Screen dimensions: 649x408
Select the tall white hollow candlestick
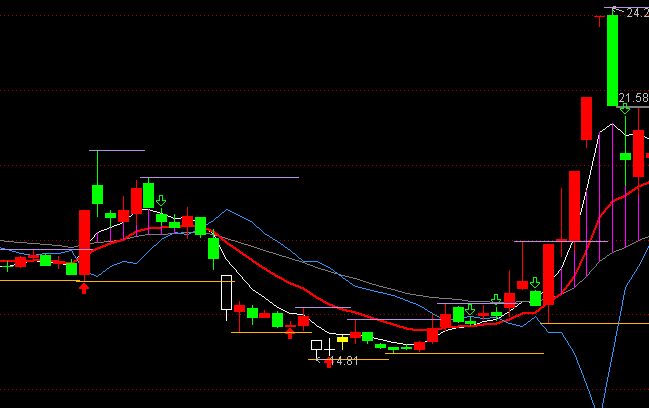pos(226,293)
